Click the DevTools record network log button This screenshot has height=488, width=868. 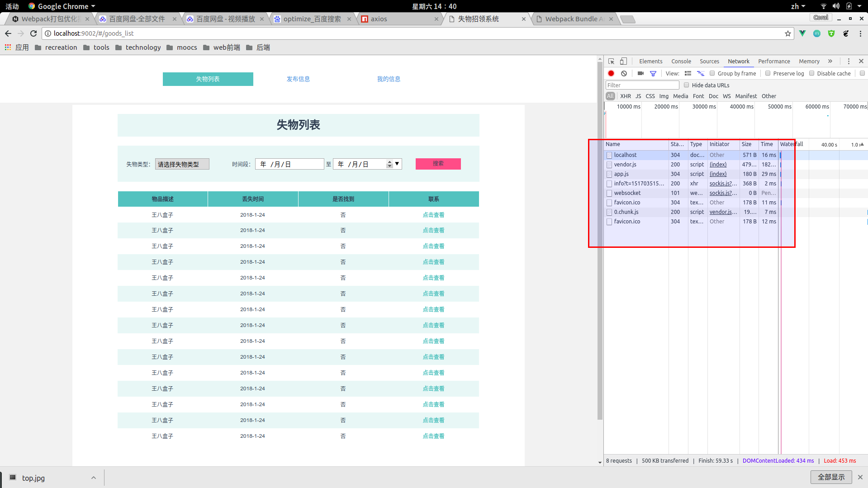[x=611, y=73]
